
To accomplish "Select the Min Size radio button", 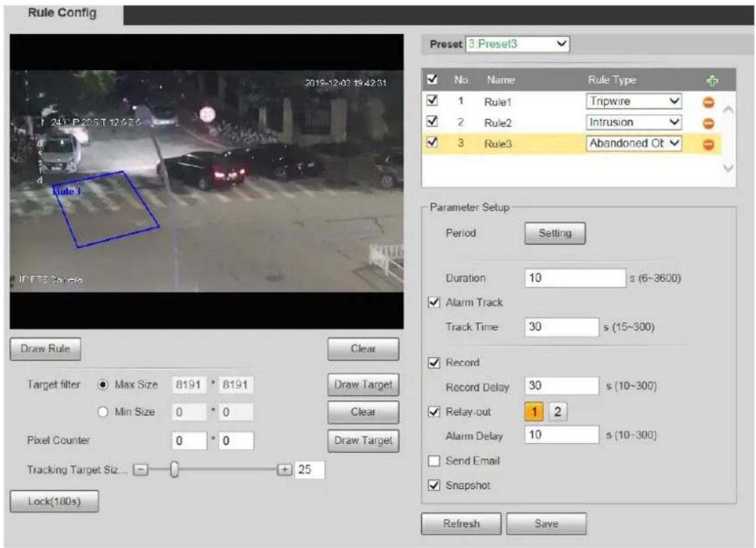I will 103,412.
